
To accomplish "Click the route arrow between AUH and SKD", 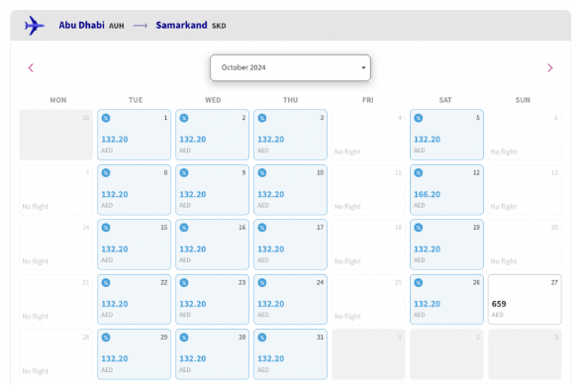I will coord(141,26).
